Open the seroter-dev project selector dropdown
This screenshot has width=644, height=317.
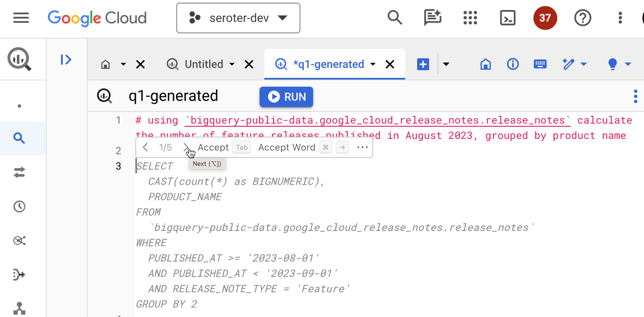[x=238, y=18]
